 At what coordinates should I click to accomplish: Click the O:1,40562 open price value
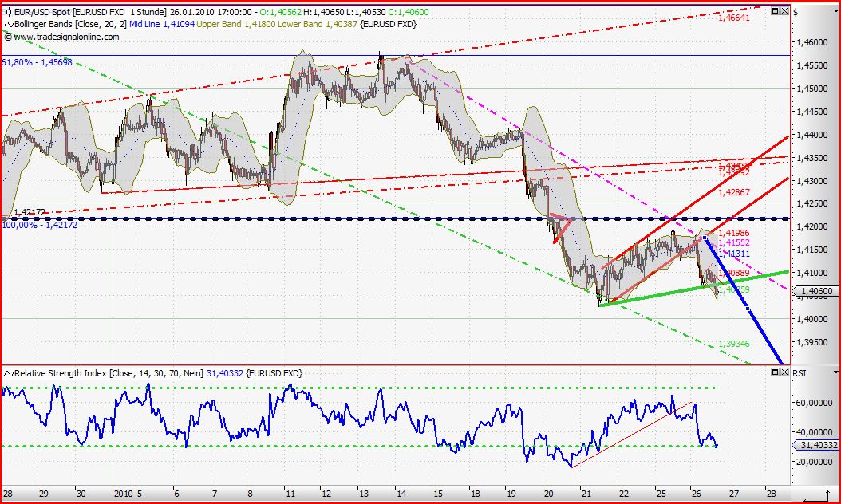(279, 12)
